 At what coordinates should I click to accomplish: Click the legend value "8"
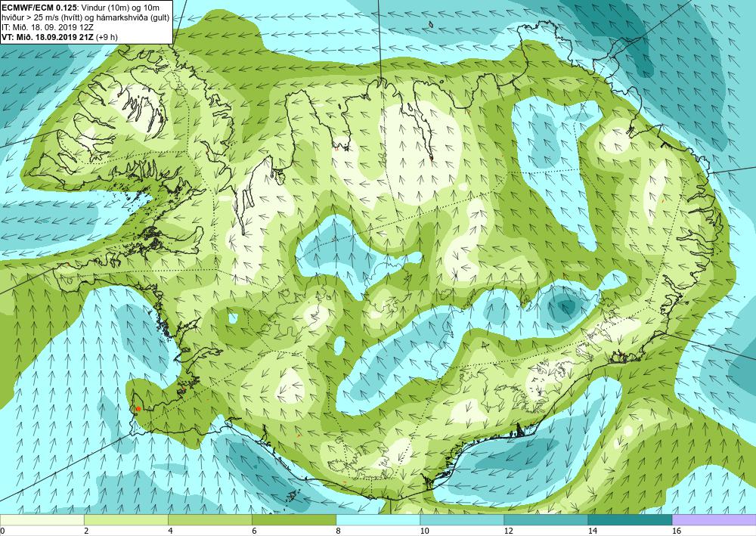[338, 531]
